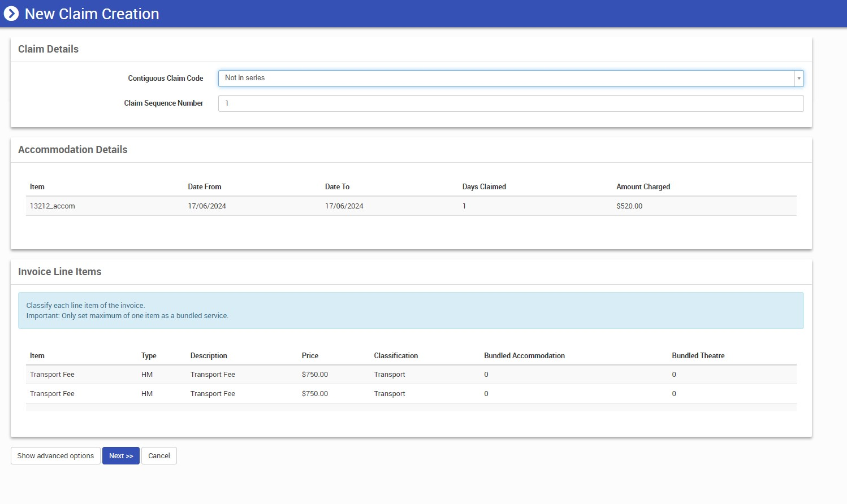Click the arrow on the Not in series combo box
Screen dimensions: 847x504
pos(798,79)
